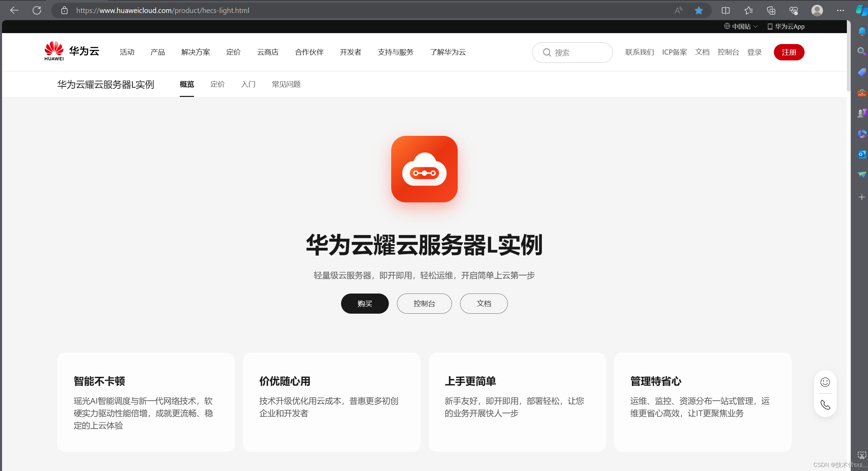
Task: Open the sidebar search magnifier icon
Action: click(862, 52)
